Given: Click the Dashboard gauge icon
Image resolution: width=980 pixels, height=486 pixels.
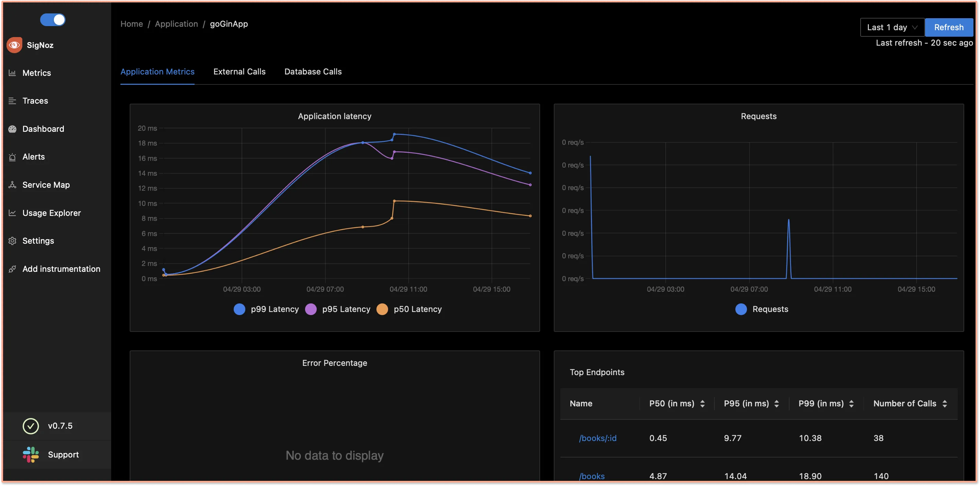Looking at the screenshot, I should pos(12,129).
